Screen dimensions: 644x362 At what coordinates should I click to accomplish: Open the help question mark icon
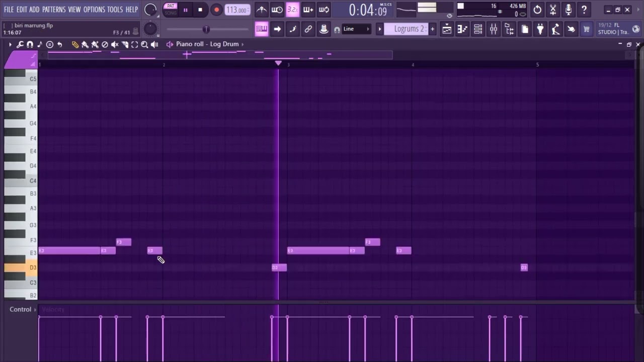(x=584, y=10)
